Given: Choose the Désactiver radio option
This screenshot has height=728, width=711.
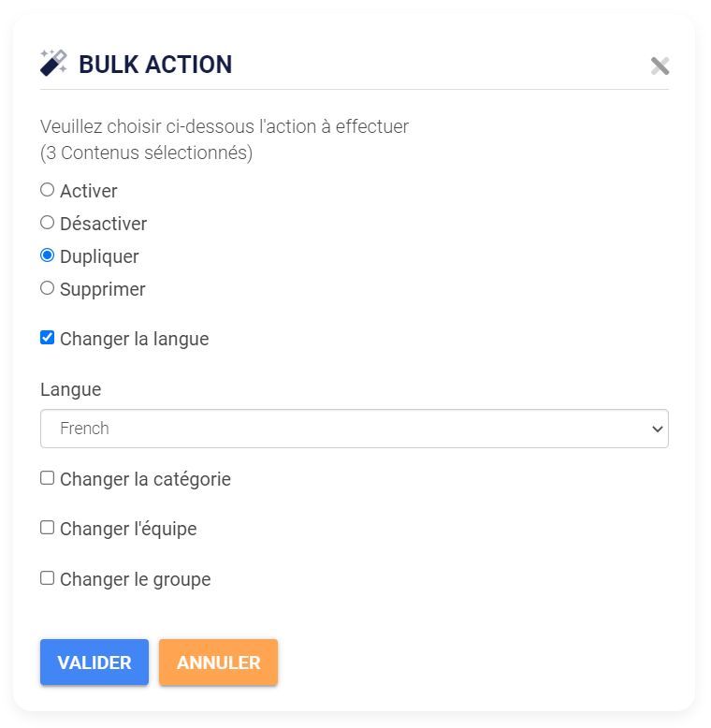Looking at the screenshot, I should coord(48,223).
